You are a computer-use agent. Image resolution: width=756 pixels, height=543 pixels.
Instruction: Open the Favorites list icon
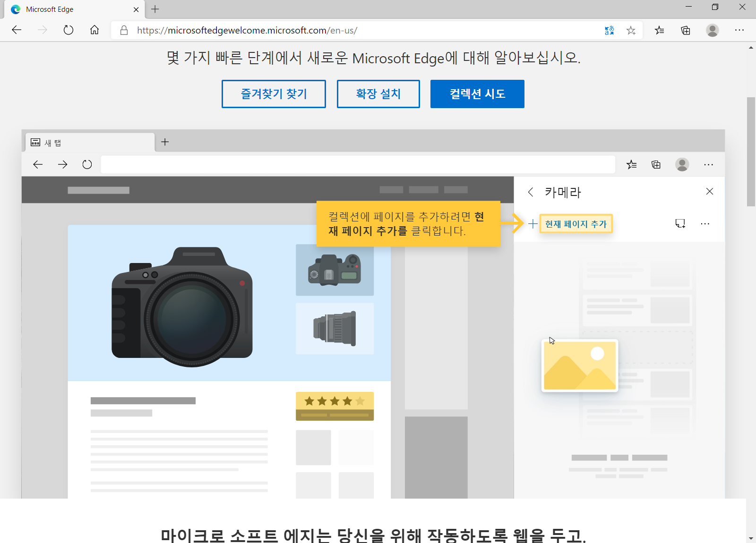coord(659,30)
